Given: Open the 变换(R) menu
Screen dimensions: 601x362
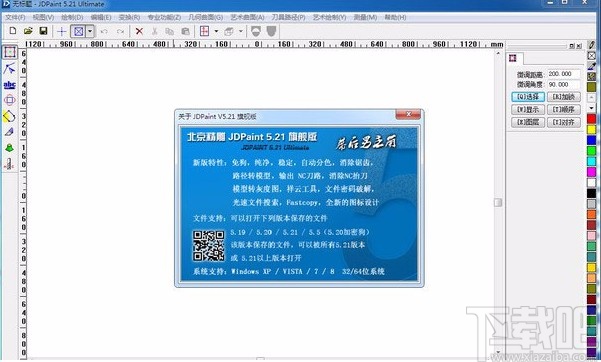Looking at the screenshot, I should [x=129, y=17].
